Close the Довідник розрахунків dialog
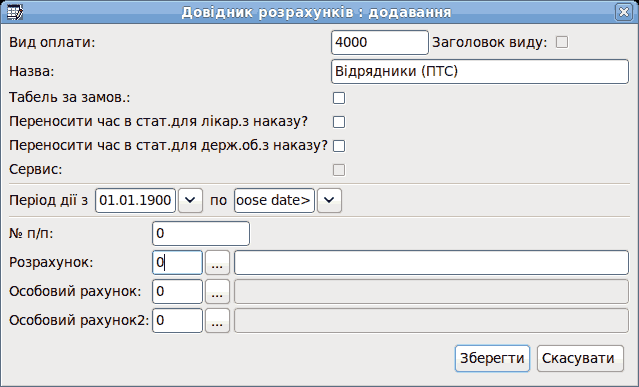 624,12
